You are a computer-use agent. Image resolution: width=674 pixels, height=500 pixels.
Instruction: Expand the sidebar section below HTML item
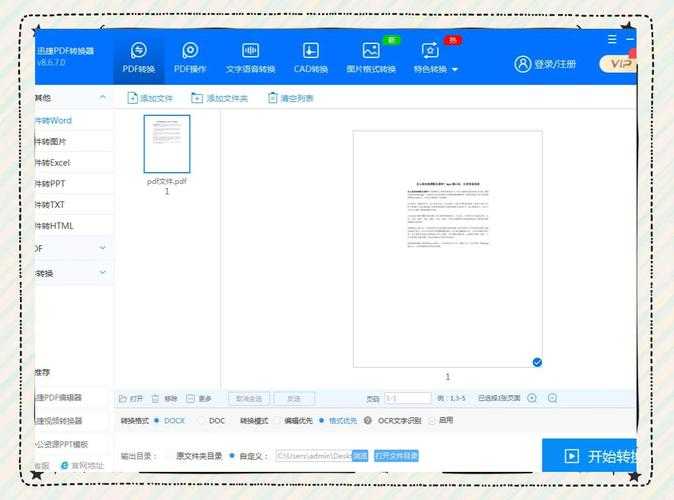pyautogui.click(x=102, y=247)
